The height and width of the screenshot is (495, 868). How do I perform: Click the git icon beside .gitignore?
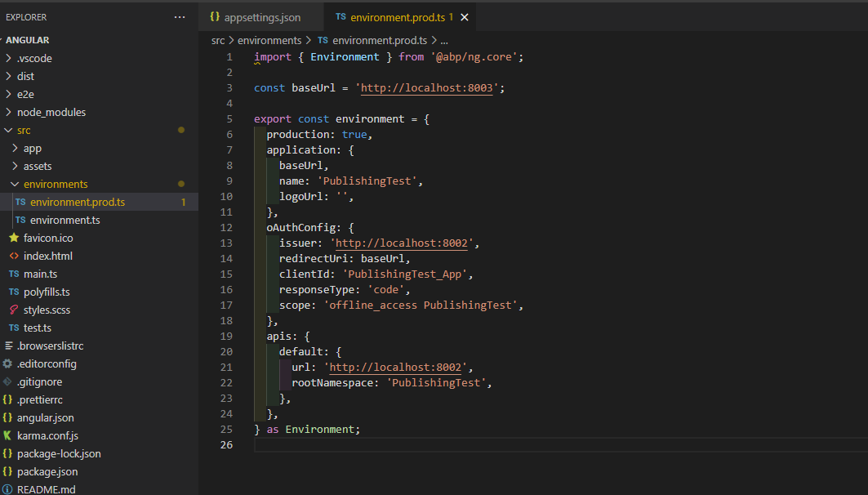[7, 381]
